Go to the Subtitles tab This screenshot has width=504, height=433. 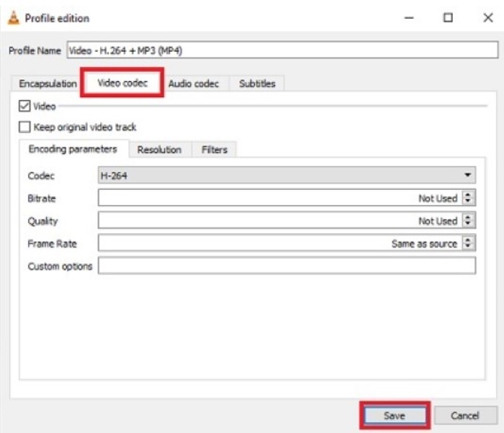click(x=257, y=83)
